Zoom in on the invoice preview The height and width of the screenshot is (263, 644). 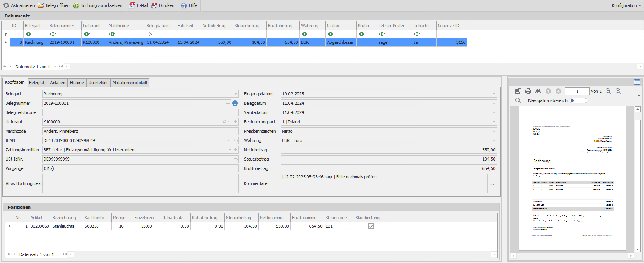[x=618, y=91]
